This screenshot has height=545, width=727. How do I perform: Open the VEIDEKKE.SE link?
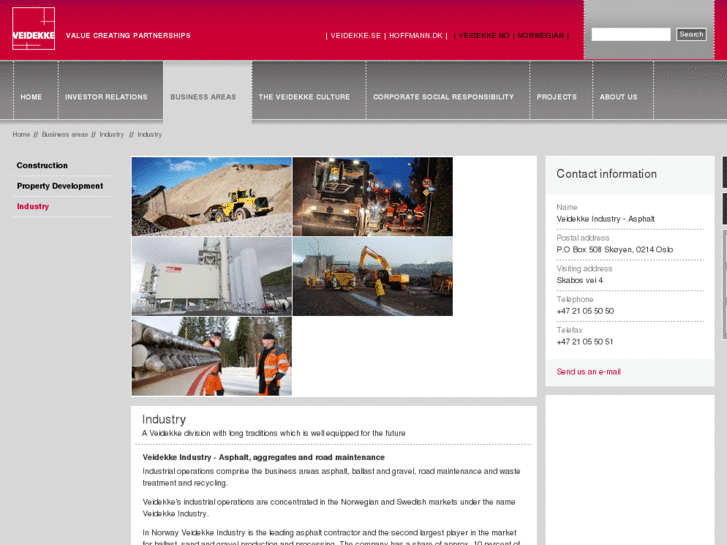[356, 36]
